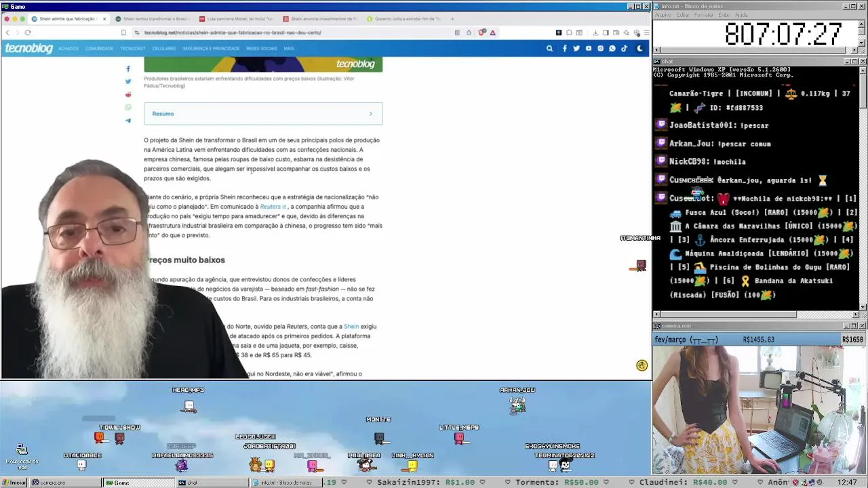Open ACHADOS in Tecnoblog navigation
The image size is (868, 488).
pos(68,49)
